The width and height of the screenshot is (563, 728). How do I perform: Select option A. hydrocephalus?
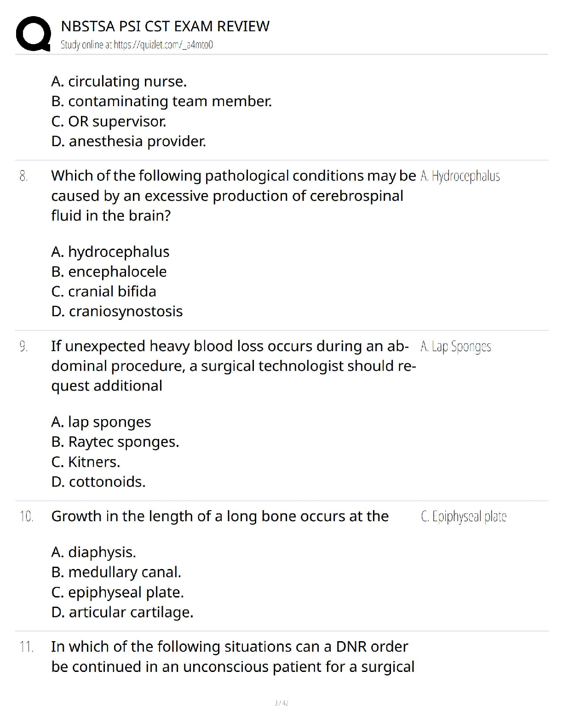point(110,252)
